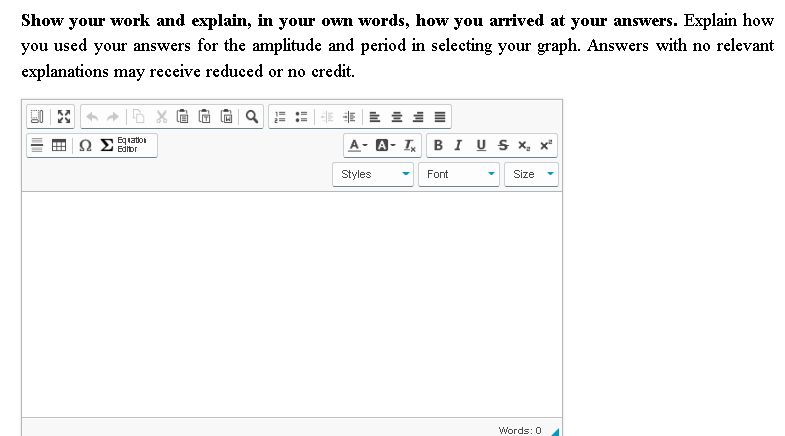Viewport: 785px width, 436px height.
Task: Open the text color picker
Action: (x=357, y=145)
